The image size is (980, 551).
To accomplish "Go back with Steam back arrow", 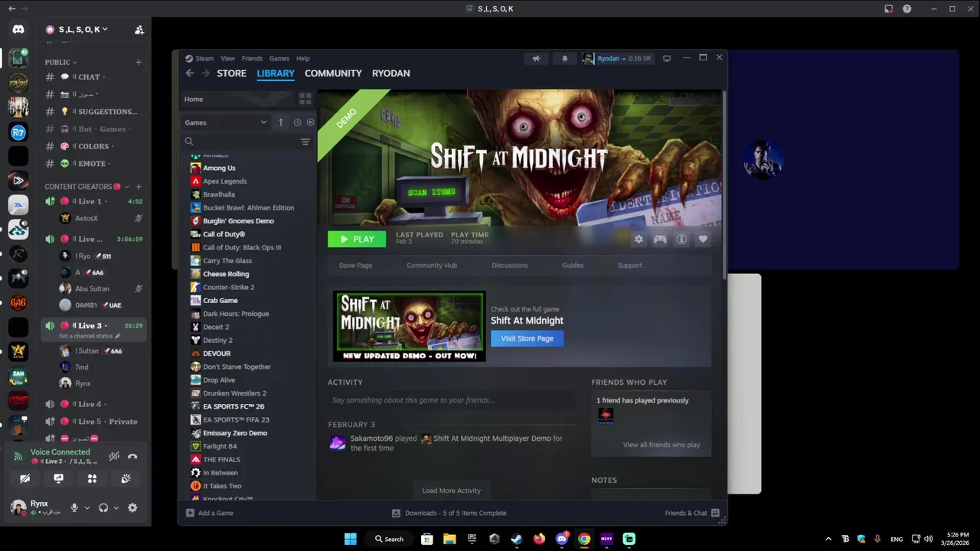I will 190,73.
